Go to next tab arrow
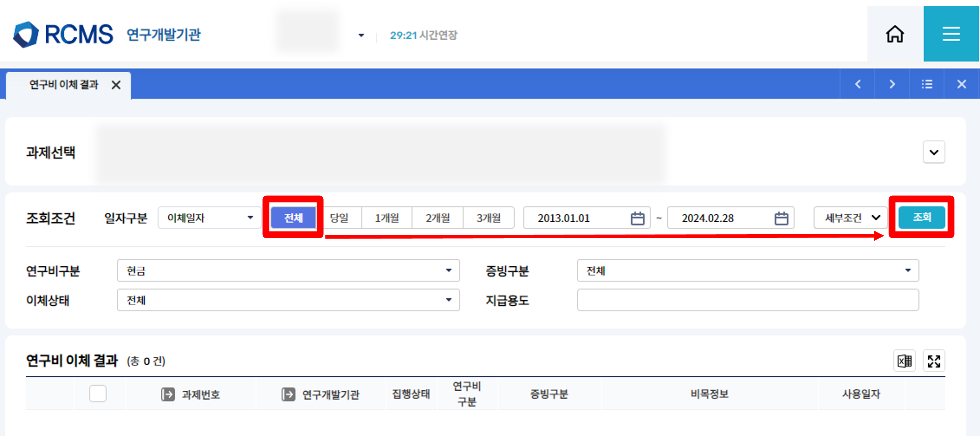 pos(892,84)
